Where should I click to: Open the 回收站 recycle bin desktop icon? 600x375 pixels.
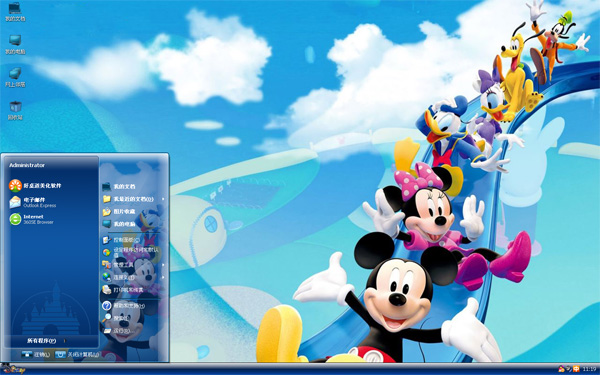click(15, 110)
